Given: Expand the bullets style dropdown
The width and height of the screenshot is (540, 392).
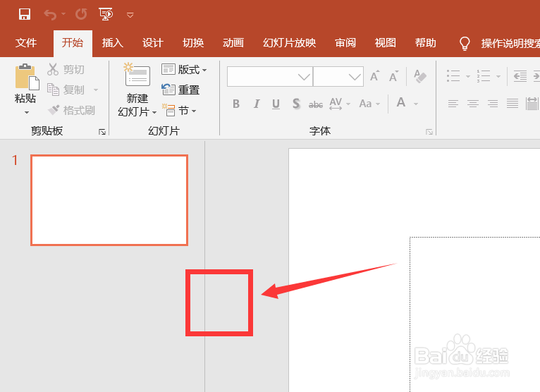Looking at the screenshot, I should point(467,76).
